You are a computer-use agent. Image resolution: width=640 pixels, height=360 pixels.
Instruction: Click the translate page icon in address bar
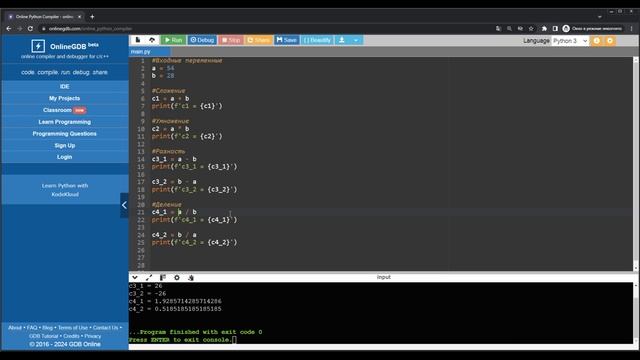[x=498, y=29]
